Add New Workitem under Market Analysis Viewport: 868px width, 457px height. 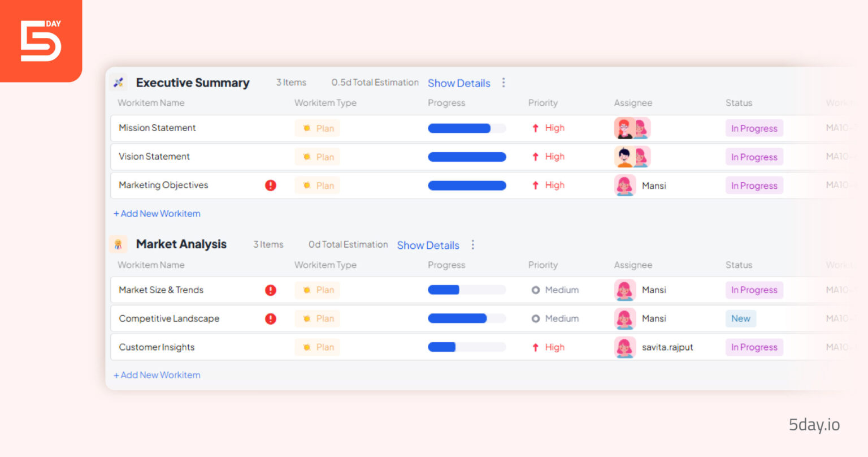[x=157, y=374]
